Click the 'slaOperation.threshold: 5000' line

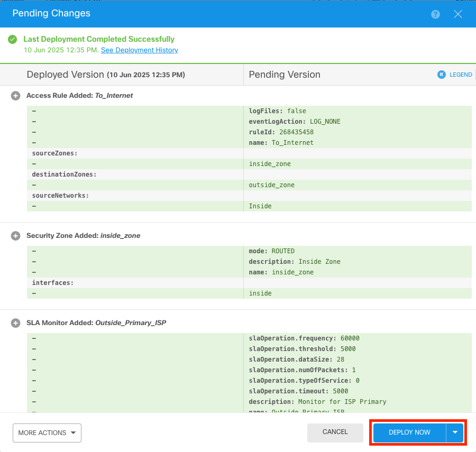point(302,349)
